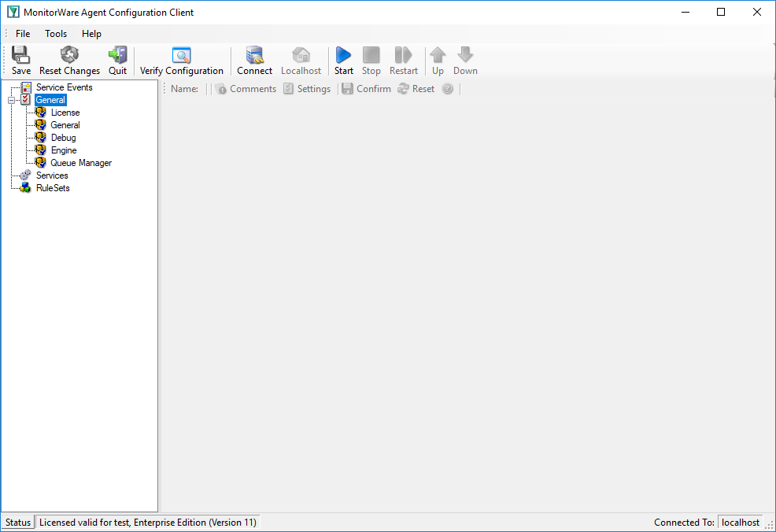
Task: Click the Save toolbar icon
Action: (x=20, y=55)
